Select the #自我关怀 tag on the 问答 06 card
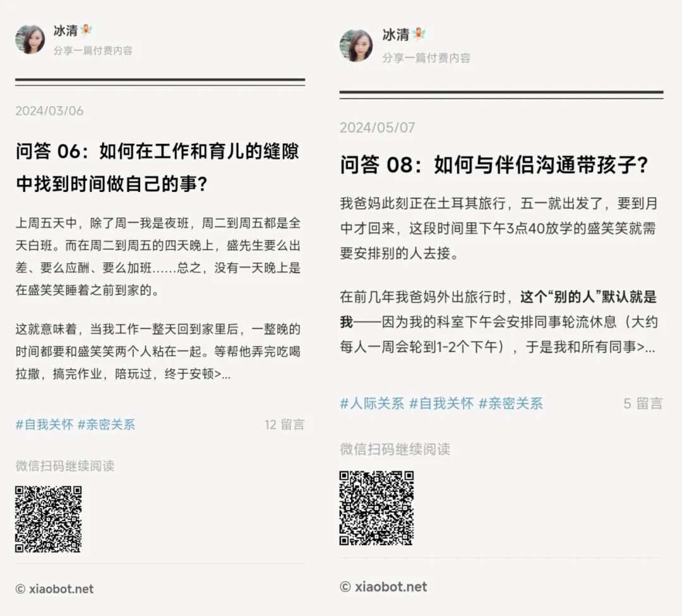The height and width of the screenshot is (616, 682). [45, 425]
